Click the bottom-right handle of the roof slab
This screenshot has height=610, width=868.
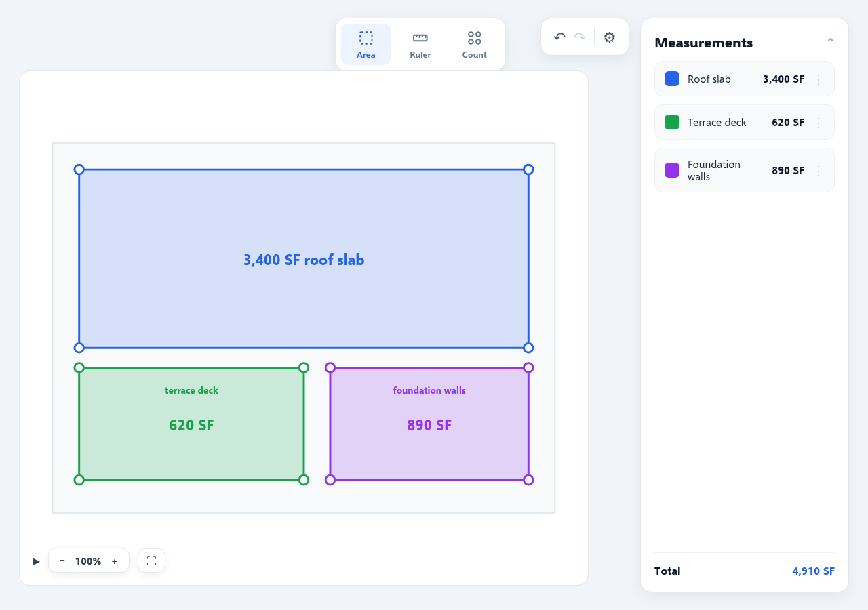(x=528, y=348)
